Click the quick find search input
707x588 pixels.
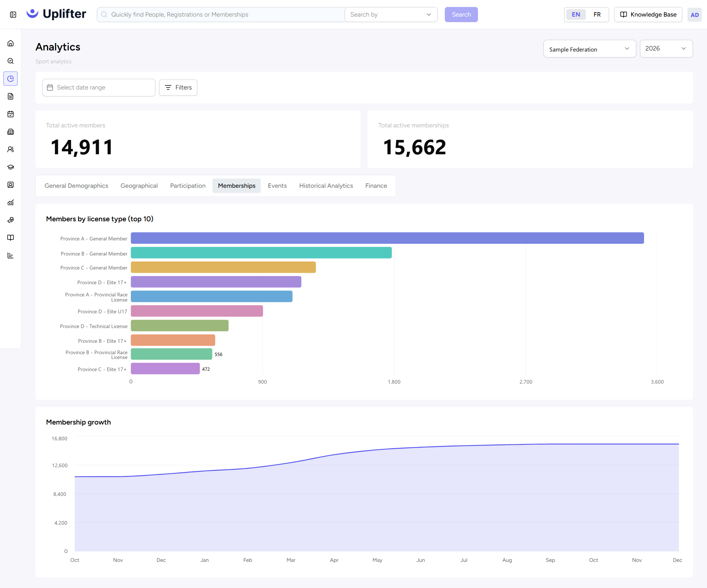tap(221, 15)
